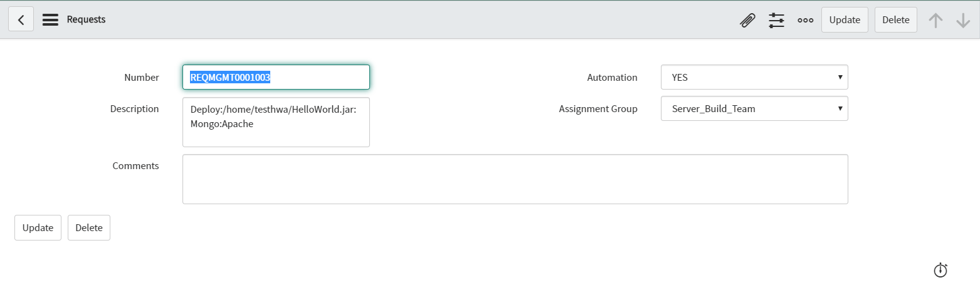The height and width of the screenshot is (290, 980).
Task: Click the Requests title in header
Action: pos(86,19)
